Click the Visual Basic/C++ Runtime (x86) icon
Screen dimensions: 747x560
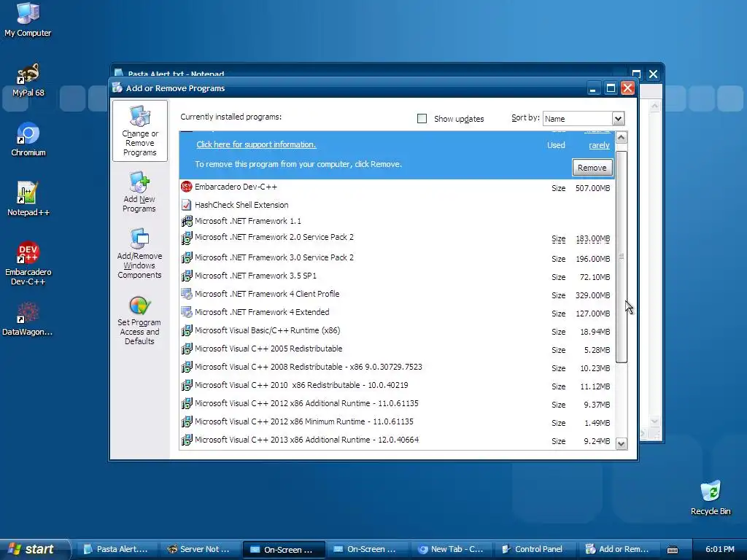click(x=186, y=330)
